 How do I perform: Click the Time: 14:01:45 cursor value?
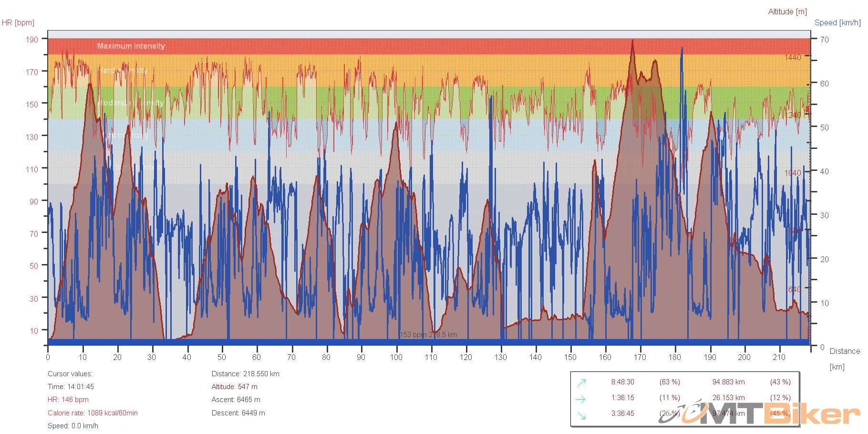pos(71,387)
